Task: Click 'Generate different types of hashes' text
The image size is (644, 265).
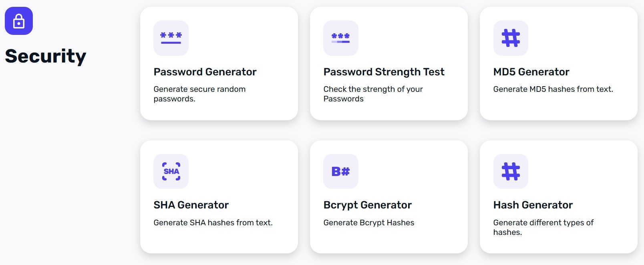Action: click(543, 227)
